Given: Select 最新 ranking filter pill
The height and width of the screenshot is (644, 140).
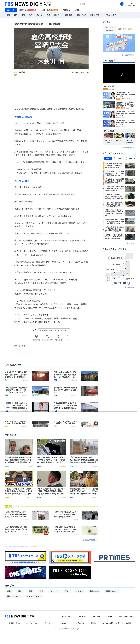Looking at the screenshot, I should tap(108, 159).
